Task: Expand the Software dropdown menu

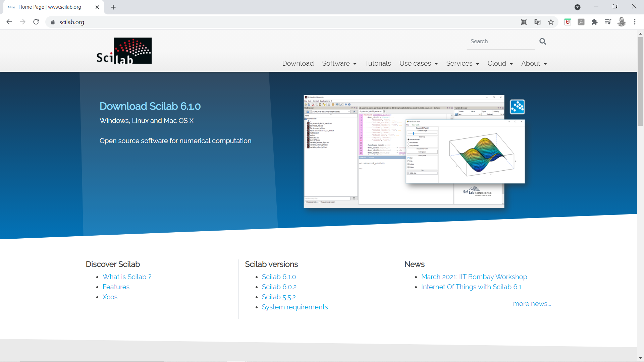Action: [339, 63]
